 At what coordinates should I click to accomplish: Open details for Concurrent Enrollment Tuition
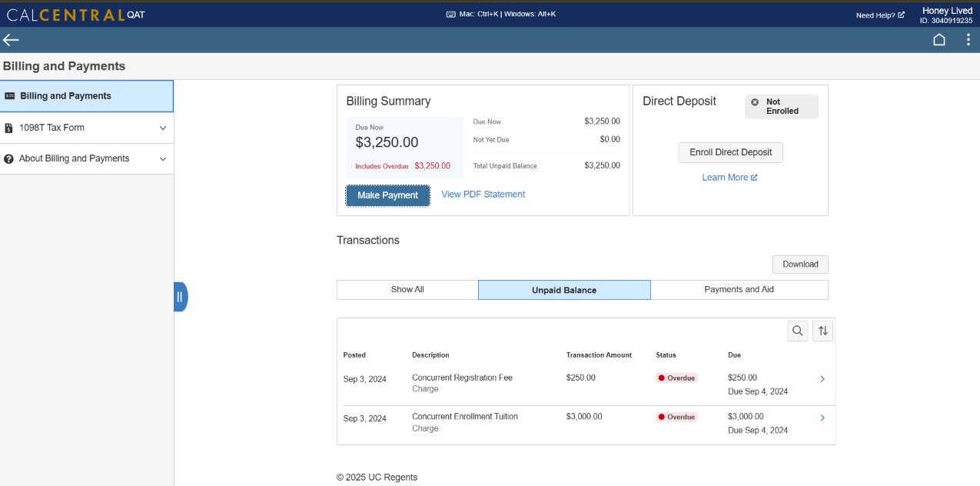click(x=822, y=418)
